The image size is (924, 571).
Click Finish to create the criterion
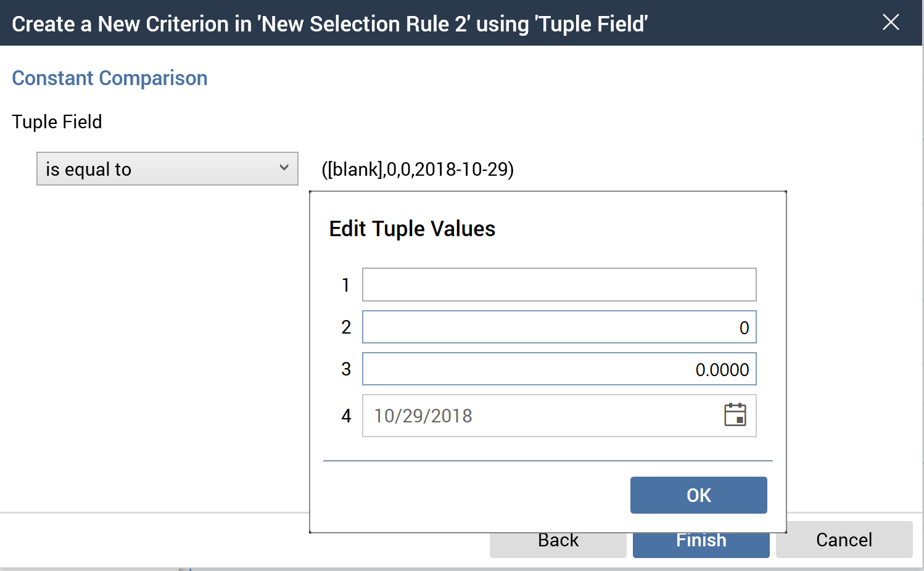click(701, 540)
